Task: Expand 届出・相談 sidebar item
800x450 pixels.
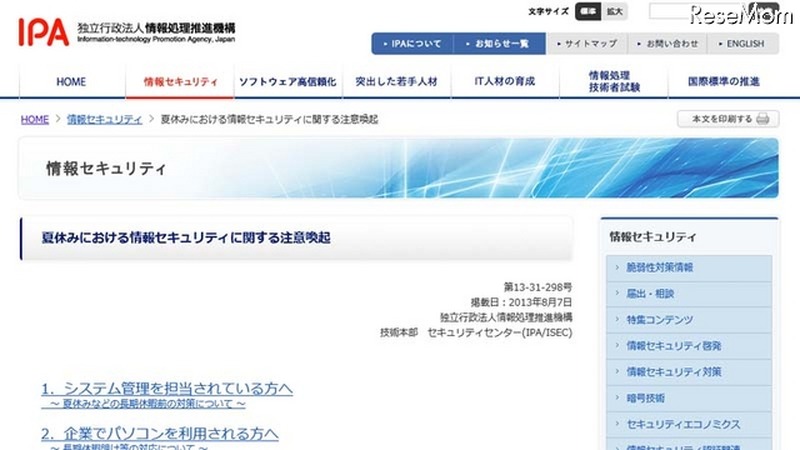Action: click(650, 294)
